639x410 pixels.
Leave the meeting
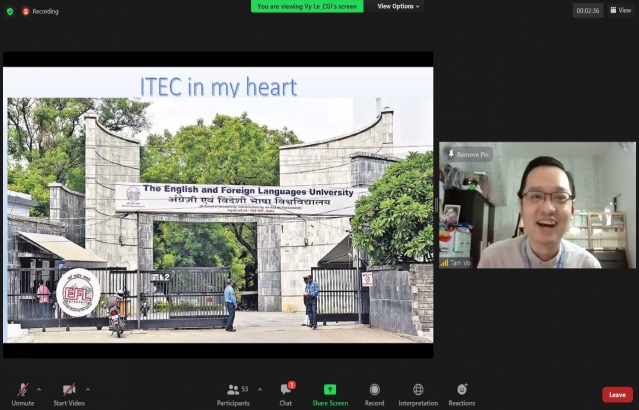(x=617, y=395)
